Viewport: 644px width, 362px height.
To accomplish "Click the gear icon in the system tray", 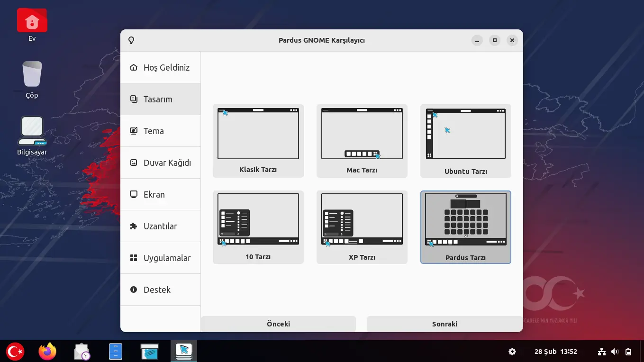I will pos(512,352).
